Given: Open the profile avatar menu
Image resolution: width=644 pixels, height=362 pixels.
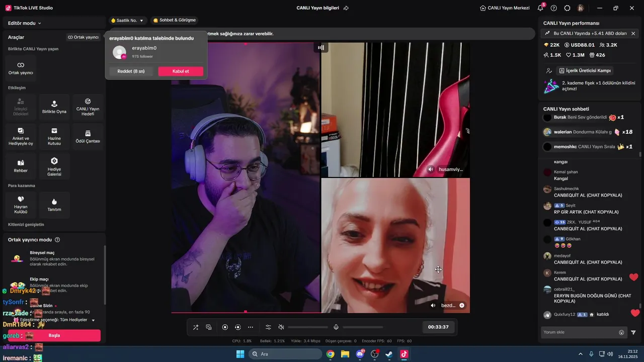Looking at the screenshot, I should click(581, 8).
